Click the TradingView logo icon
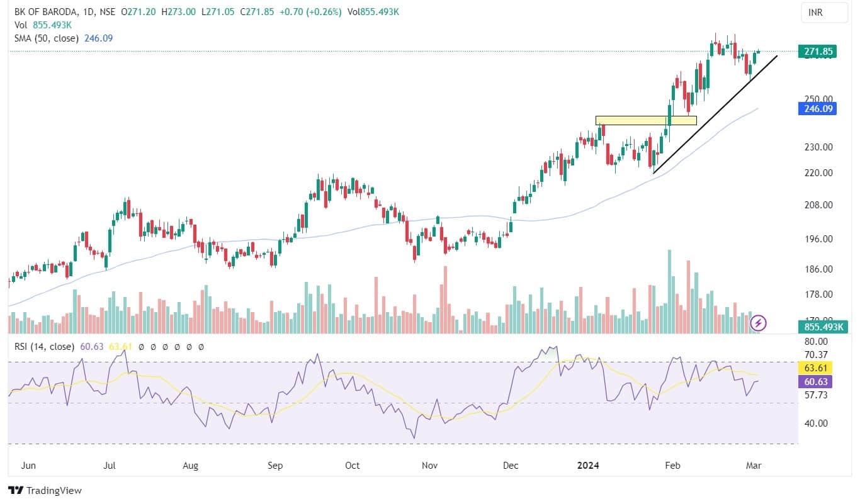860x504 pixels. click(16, 490)
